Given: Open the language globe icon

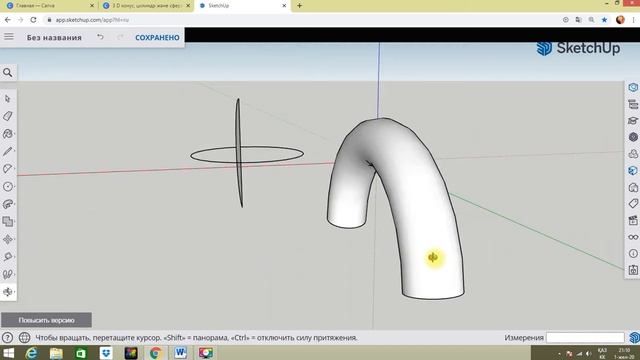Looking at the screenshot, I should click(x=24, y=338).
